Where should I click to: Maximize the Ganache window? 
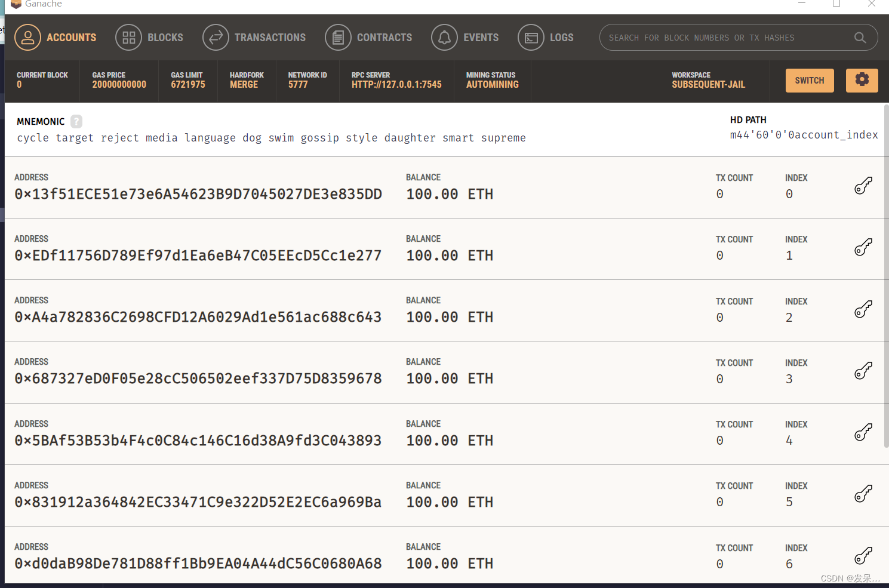point(836,4)
